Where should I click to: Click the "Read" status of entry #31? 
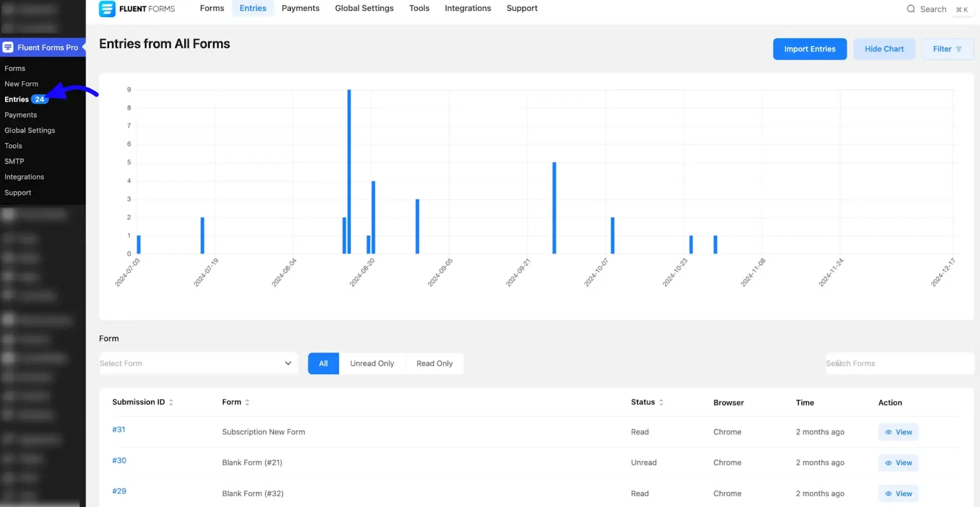coord(640,432)
